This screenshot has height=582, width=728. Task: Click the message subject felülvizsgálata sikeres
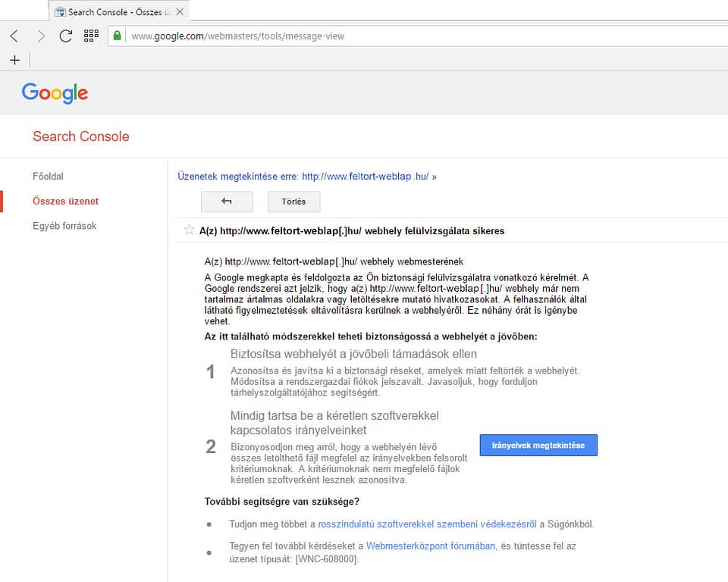(352, 230)
